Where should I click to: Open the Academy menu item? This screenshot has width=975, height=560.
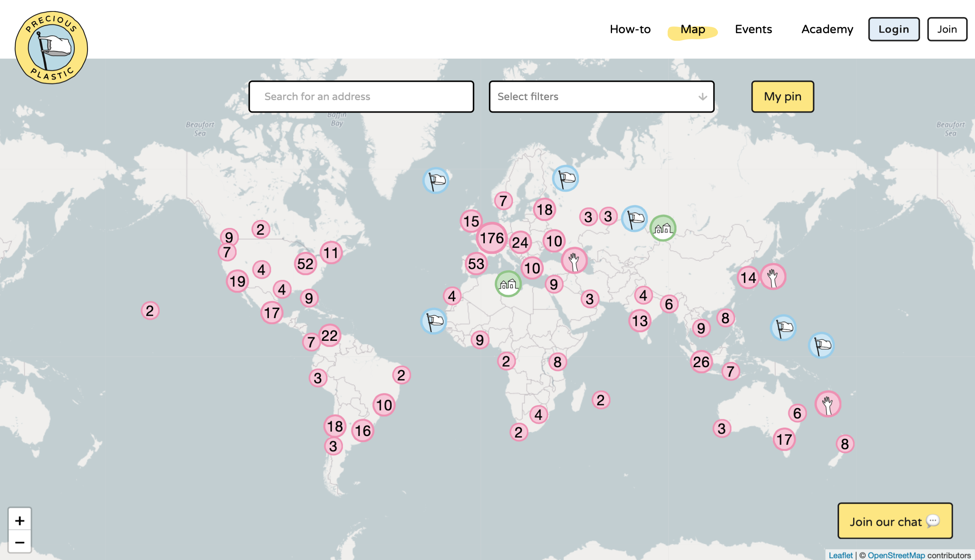pyautogui.click(x=827, y=29)
